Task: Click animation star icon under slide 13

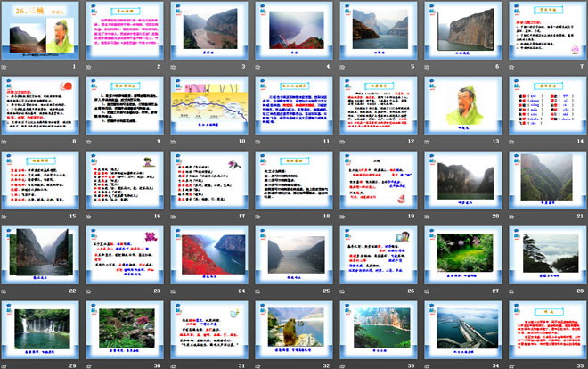Action: [x=427, y=142]
